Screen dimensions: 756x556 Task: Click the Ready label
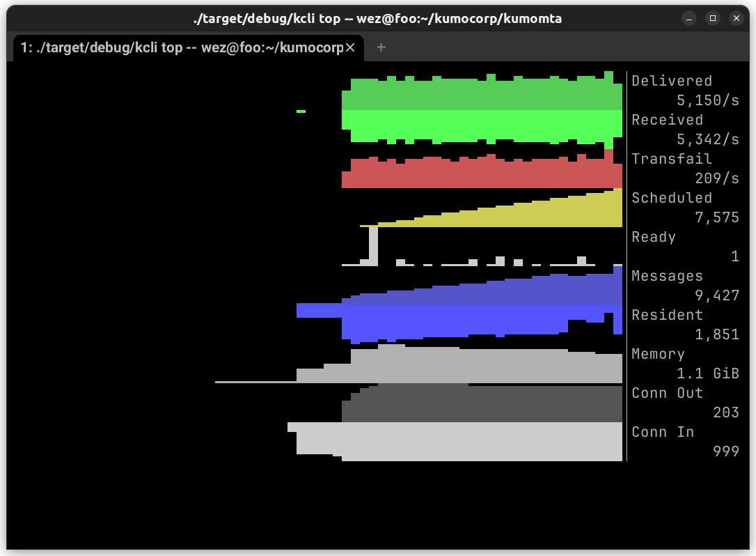(654, 237)
